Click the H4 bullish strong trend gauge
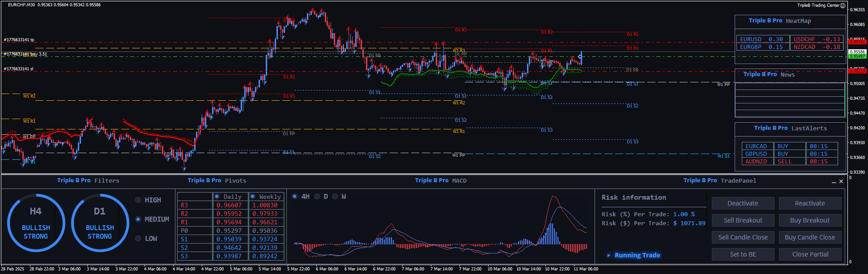Viewport: 868px width, 274px height. coord(36,223)
